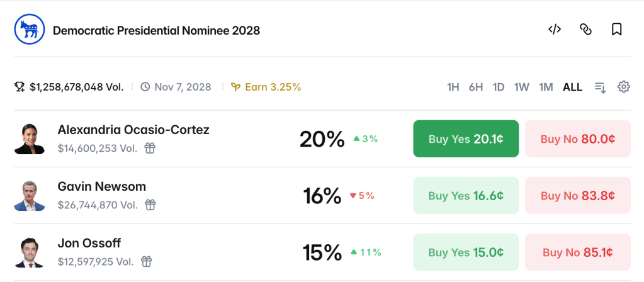
Task: Buy No on Gavin Newsom at 83.8¢
Action: [x=578, y=195]
